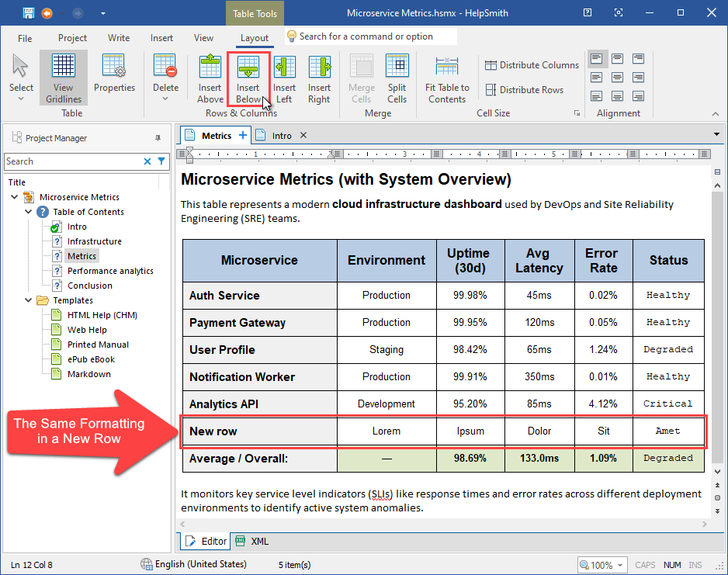Click the Save icon in title bar
The height and width of the screenshot is (575, 728).
29,13
